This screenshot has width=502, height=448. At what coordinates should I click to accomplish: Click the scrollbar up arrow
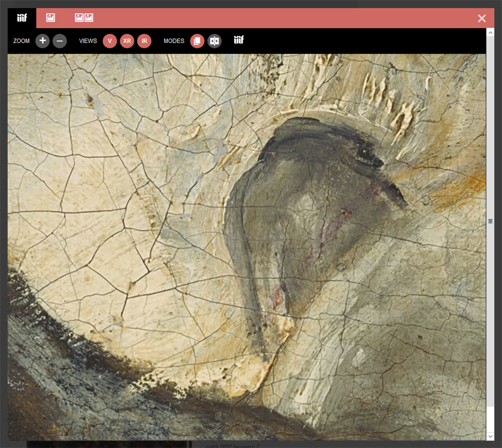[x=490, y=32]
